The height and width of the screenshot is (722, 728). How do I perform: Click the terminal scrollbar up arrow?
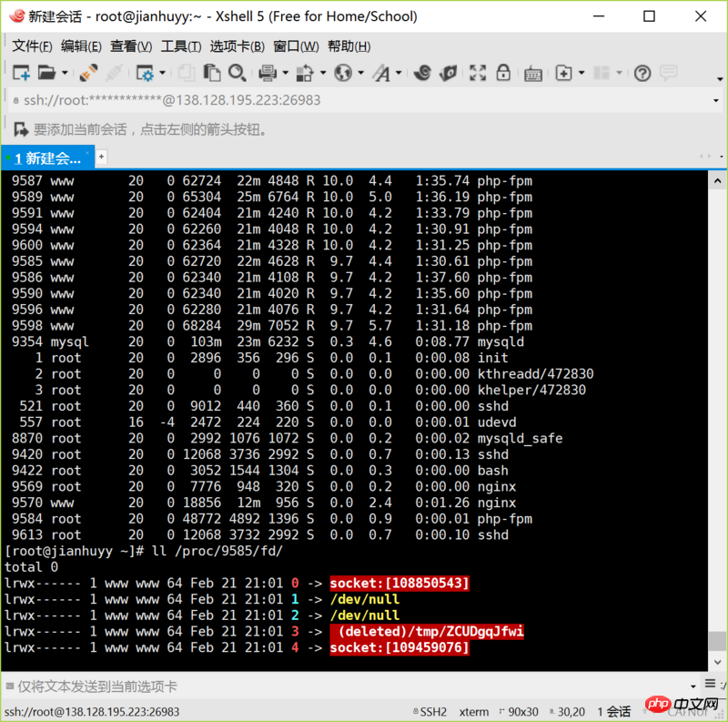717,181
